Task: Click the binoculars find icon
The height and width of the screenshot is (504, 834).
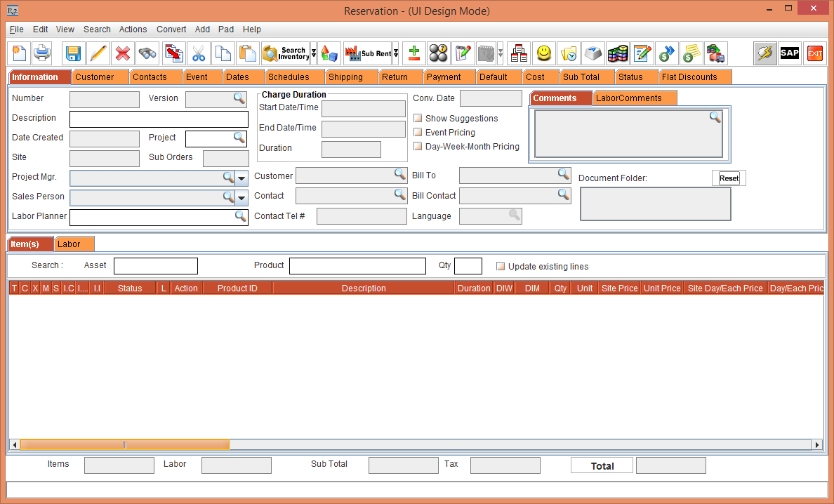Action: (147, 53)
